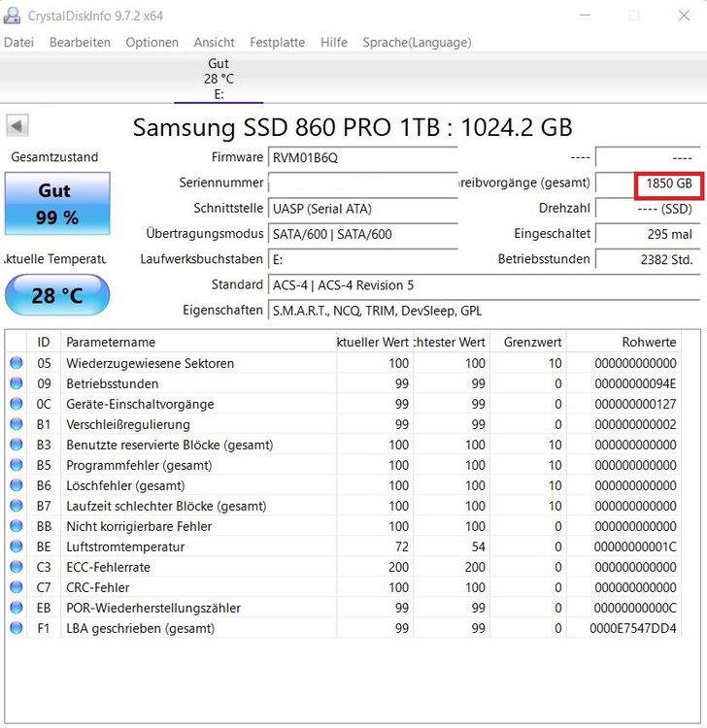Click the status dot for Luftstromtemperatur
This screenshot has height=728, width=707.
click(17, 546)
